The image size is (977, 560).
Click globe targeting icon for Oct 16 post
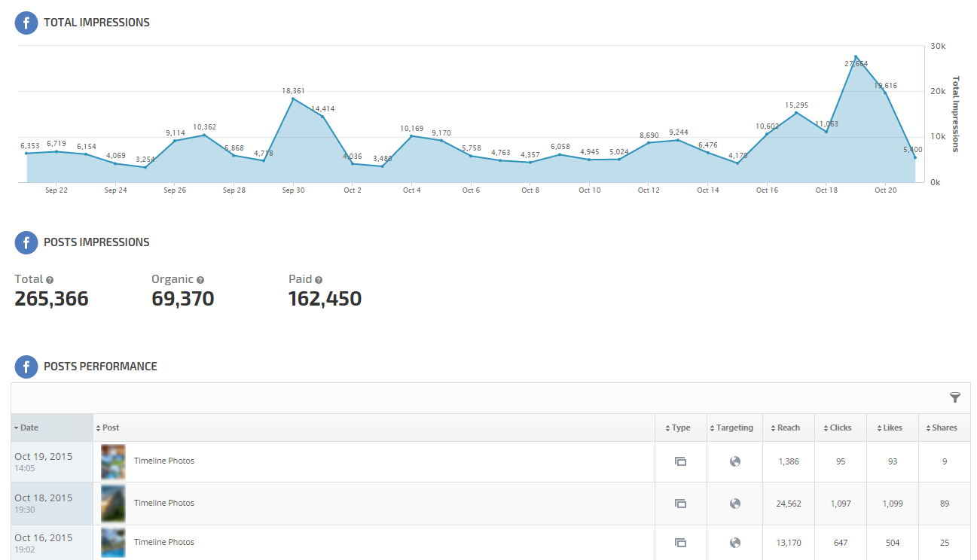pos(735,543)
